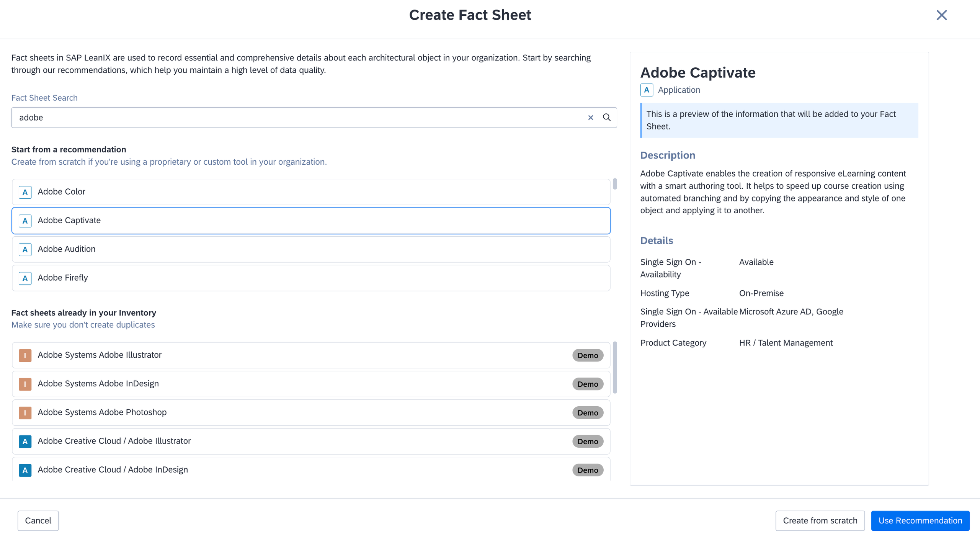980x543 pixels.
Task: Click the orange icon for Adobe Systems Adobe Photoshop
Action: coord(25,413)
